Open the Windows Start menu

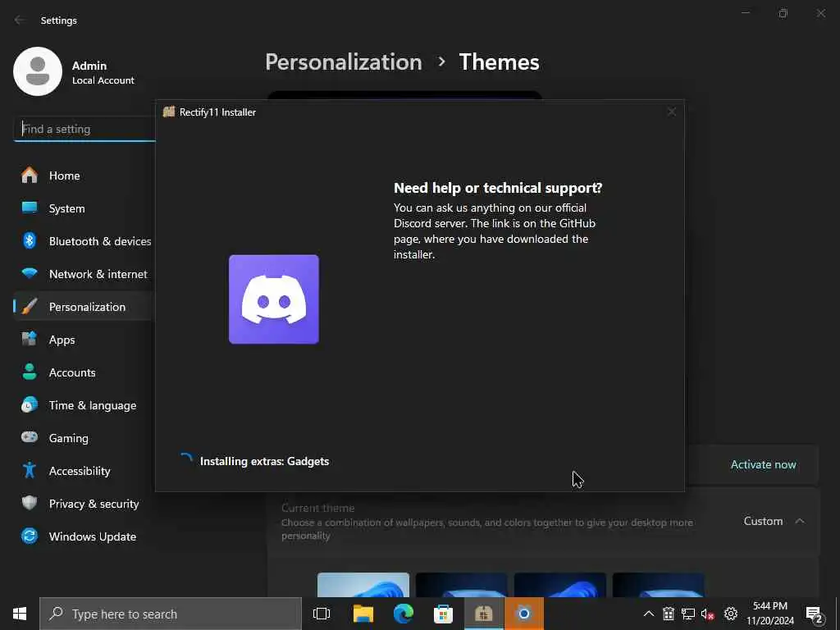[20, 614]
